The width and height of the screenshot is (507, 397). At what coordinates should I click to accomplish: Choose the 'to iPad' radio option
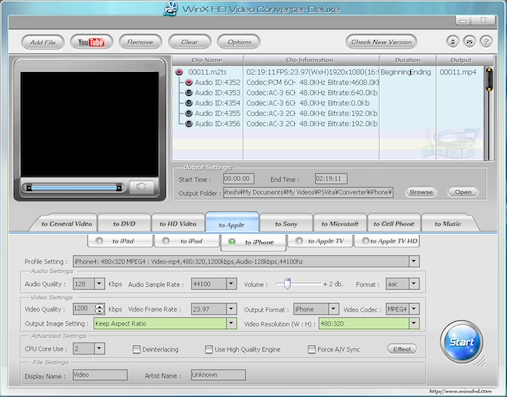(x=99, y=241)
